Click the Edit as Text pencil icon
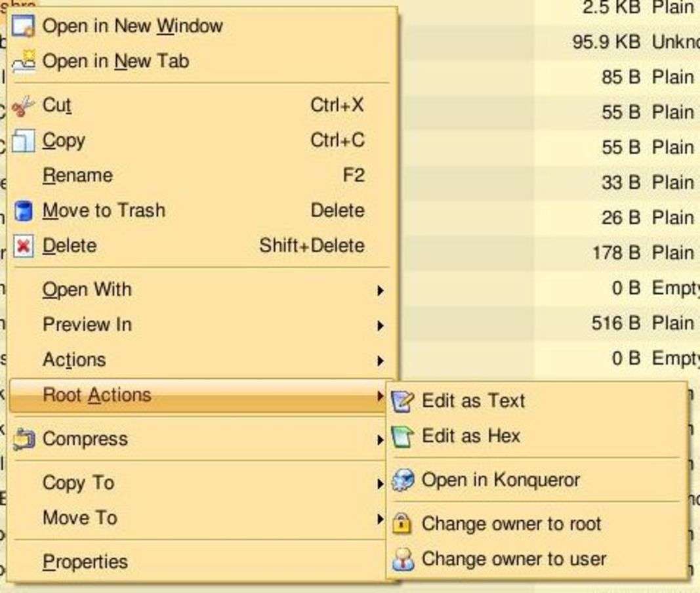700x593 pixels. click(402, 401)
